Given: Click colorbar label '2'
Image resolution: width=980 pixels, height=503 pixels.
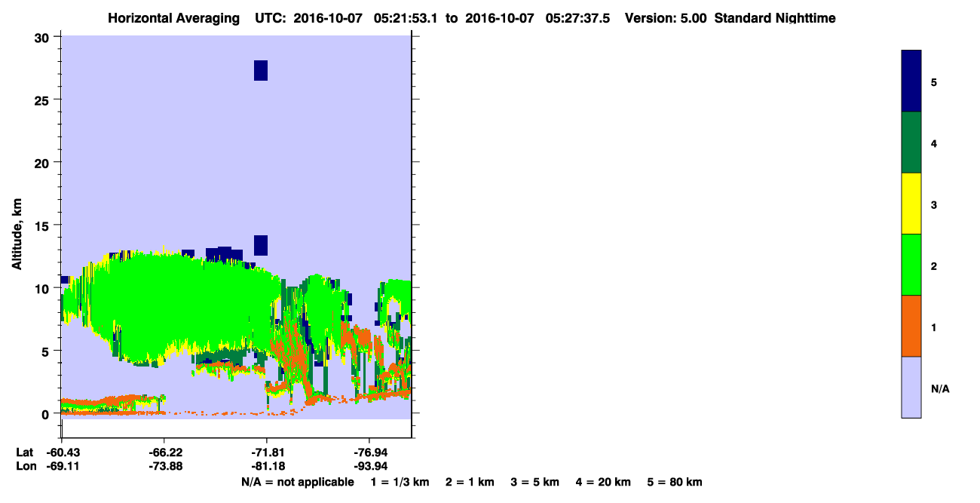Looking at the screenshot, I should (934, 265).
